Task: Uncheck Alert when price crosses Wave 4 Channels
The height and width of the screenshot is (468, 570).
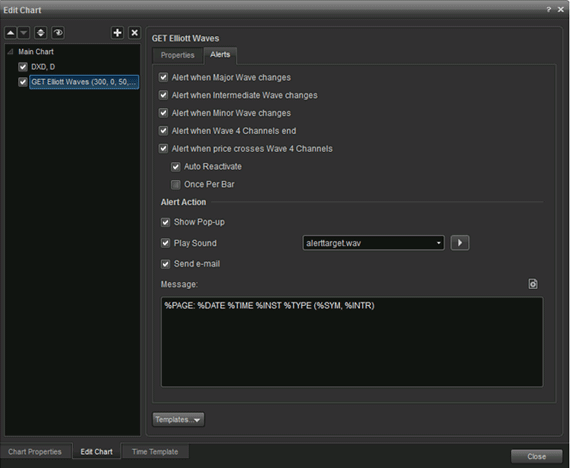Action: click(x=163, y=149)
